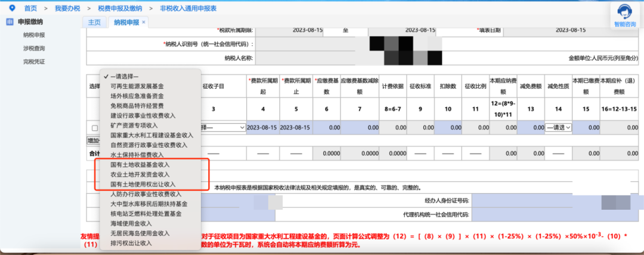Screen dimensions: 644x255
Task: Open 完税凭证 in the left sidebar
Action: [x=34, y=61]
